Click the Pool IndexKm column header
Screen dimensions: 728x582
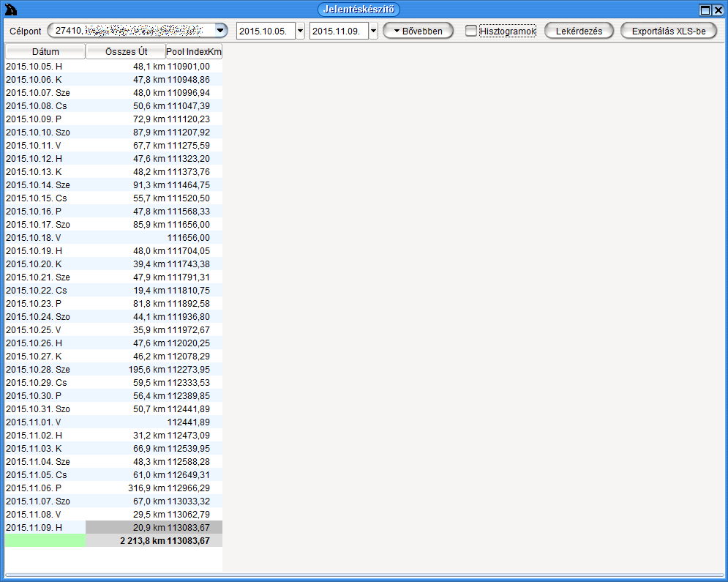click(x=194, y=52)
